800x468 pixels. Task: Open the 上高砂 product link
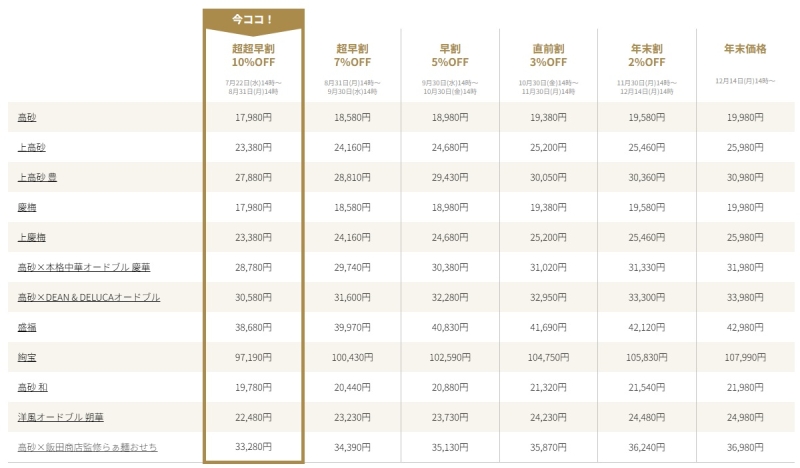[32, 147]
